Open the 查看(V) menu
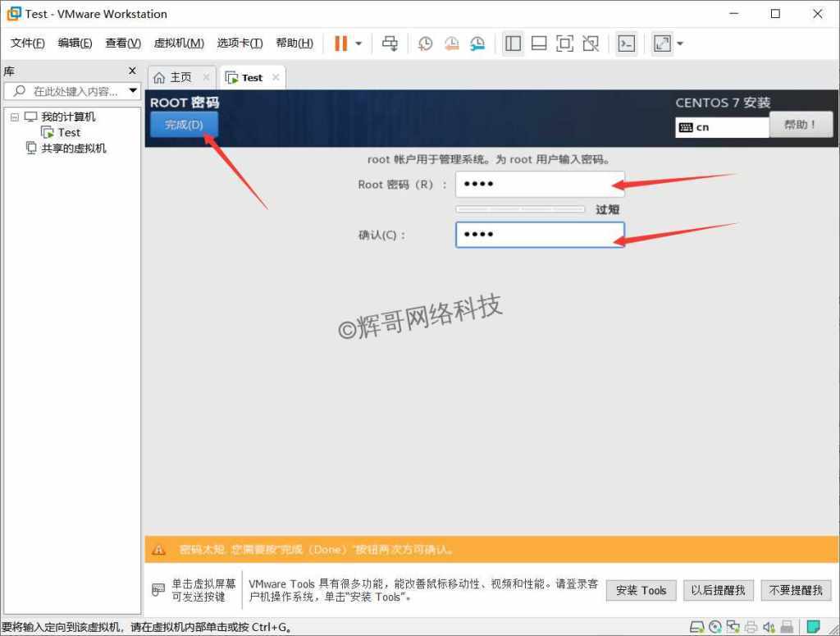The image size is (840, 636). (123, 43)
